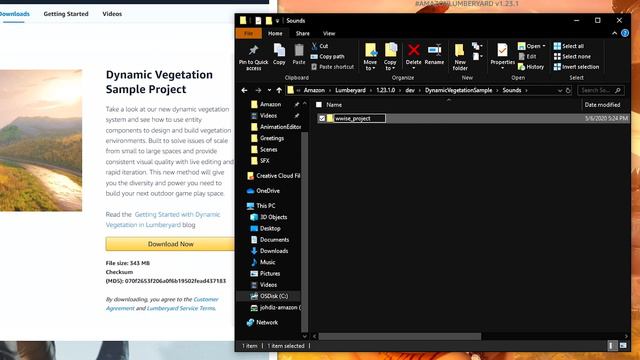The width and height of the screenshot is (640, 360).
Task: Click the Cut scissors command
Action: [320, 46]
